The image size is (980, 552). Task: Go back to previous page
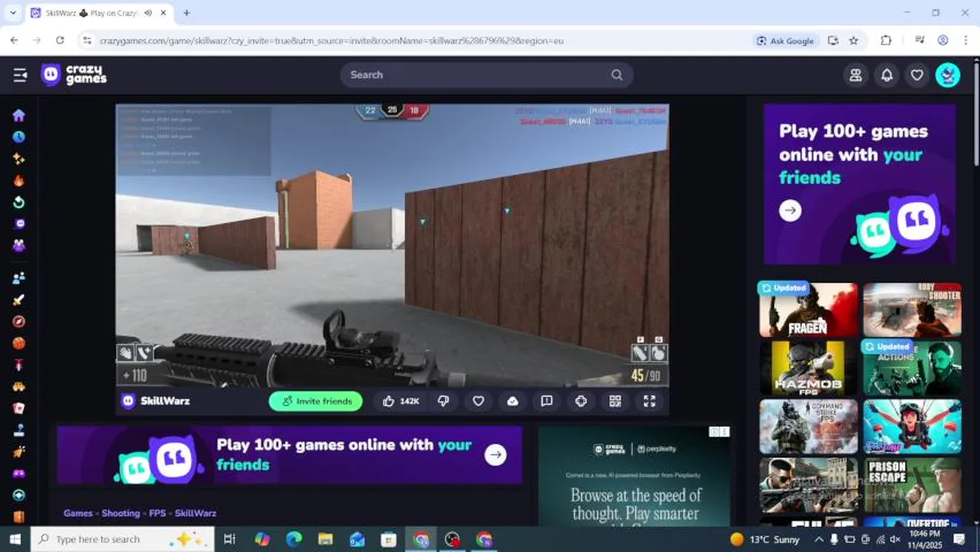point(14,41)
